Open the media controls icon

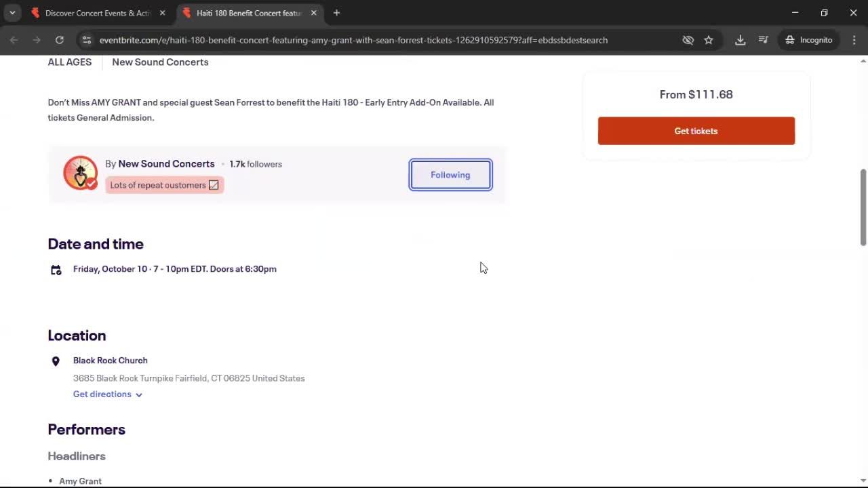(x=763, y=40)
